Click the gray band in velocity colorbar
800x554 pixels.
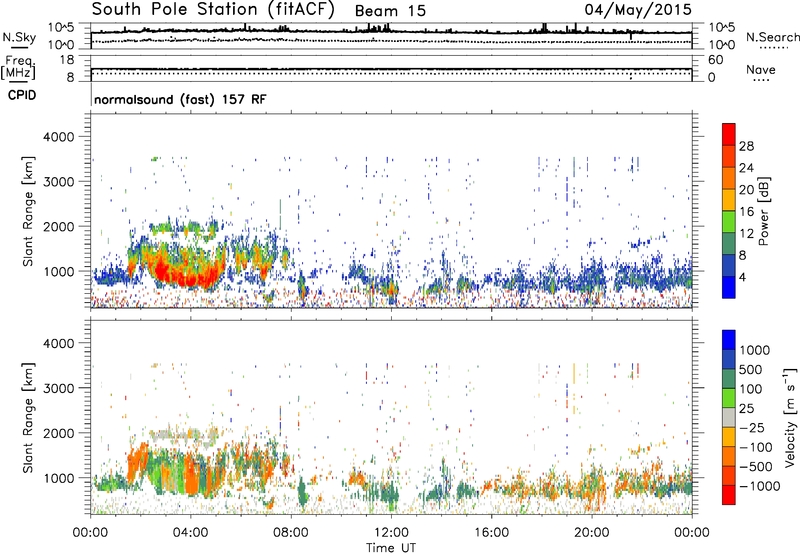click(x=729, y=417)
